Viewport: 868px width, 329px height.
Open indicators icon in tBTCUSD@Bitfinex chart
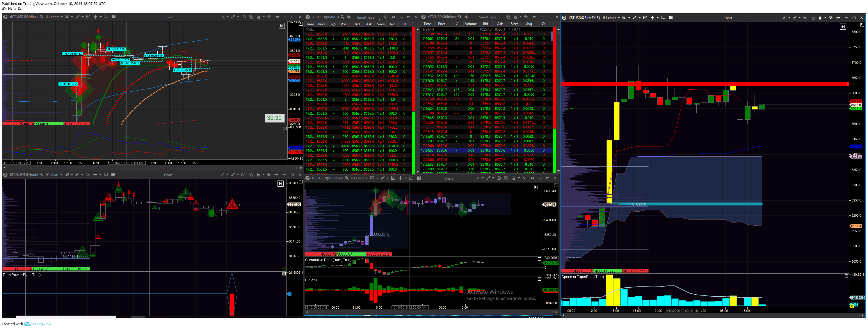[x=88, y=17]
